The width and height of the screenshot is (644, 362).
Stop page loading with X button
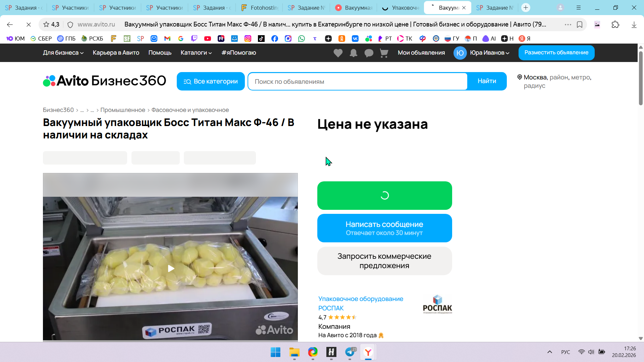pos(29,24)
